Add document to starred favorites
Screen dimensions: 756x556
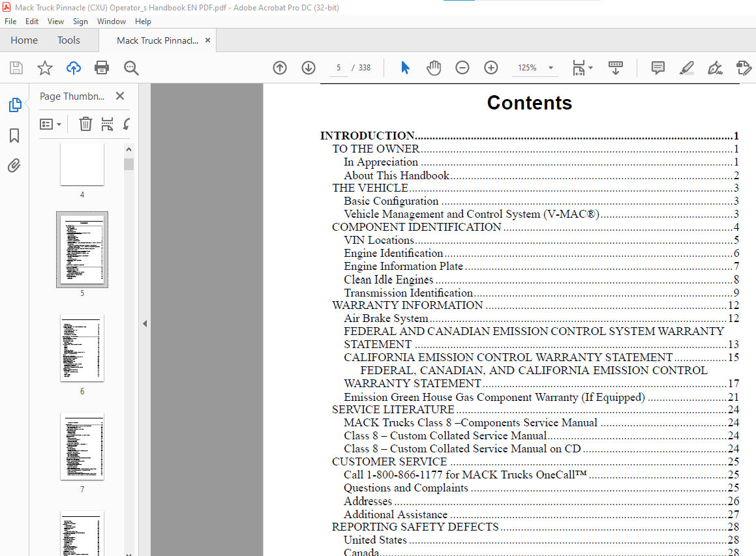[x=45, y=68]
